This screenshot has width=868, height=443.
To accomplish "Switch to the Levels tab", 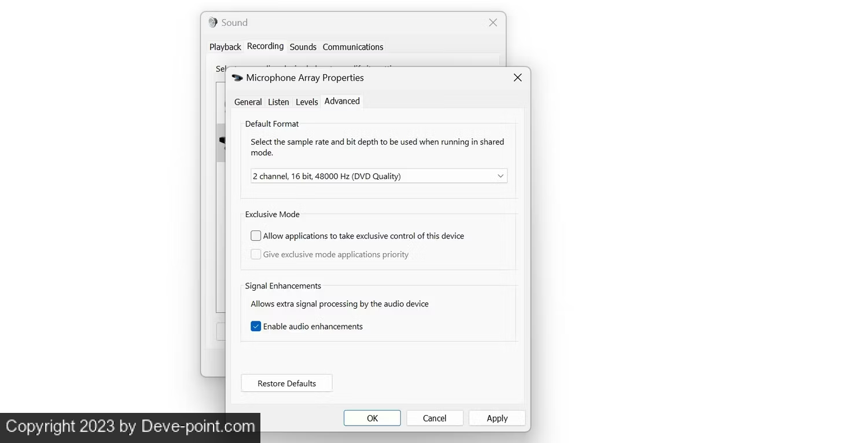I will (307, 102).
